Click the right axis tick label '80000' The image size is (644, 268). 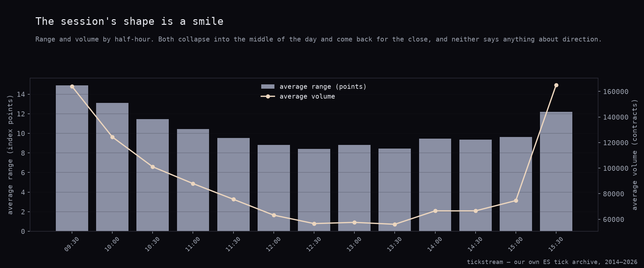[x=614, y=194]
